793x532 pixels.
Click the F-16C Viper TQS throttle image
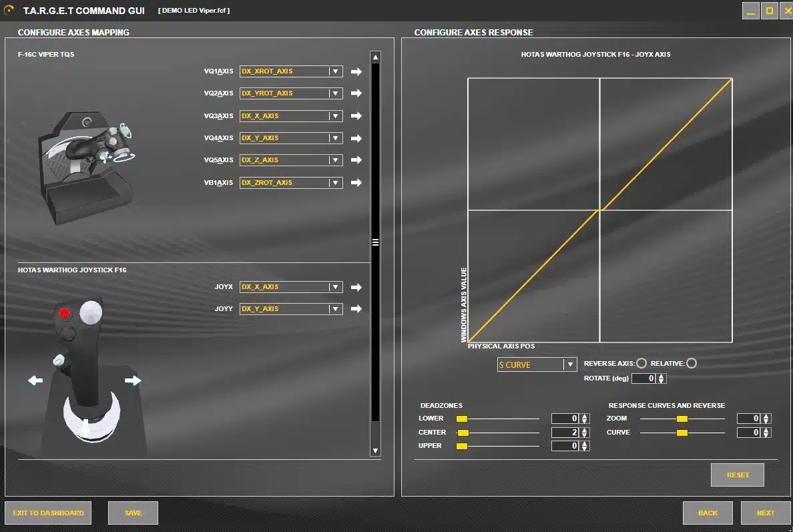[87, 168]
